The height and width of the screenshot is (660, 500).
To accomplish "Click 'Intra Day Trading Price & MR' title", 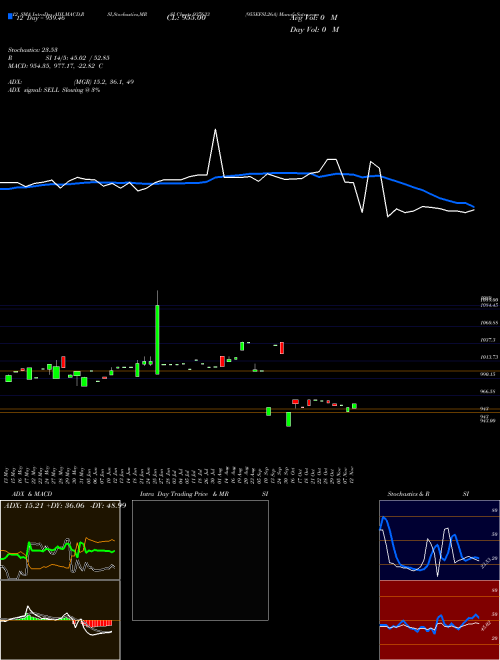I will tap(184, 494).
